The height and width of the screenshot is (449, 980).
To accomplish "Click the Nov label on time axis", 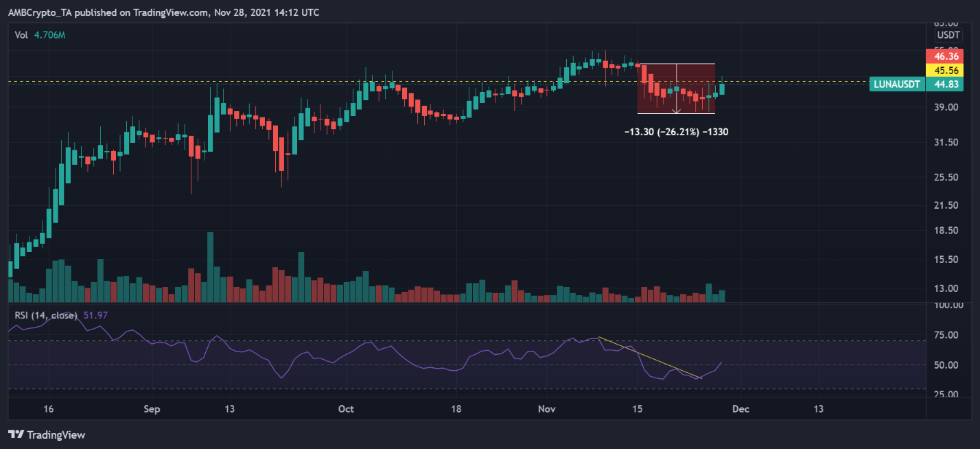I will click(x=547, y=409).
